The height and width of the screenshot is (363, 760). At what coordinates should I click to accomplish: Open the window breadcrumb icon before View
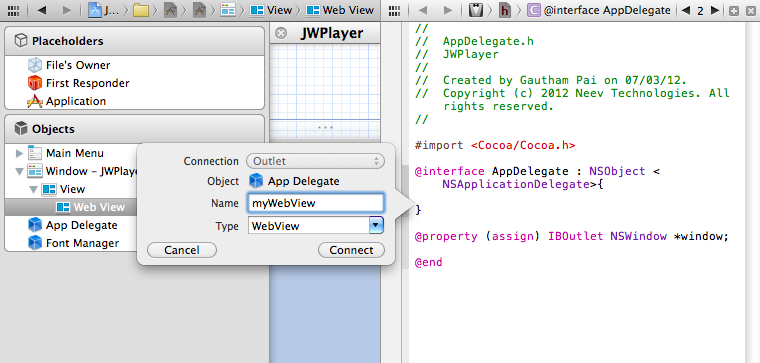pyautogui.click(x=228, y=10)
